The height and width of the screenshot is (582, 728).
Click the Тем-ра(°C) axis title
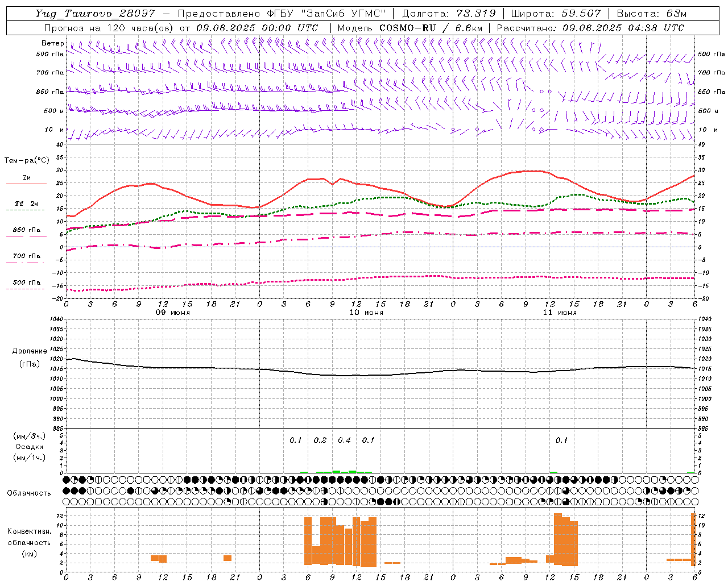pyautogui.click(x=27, y=161)
